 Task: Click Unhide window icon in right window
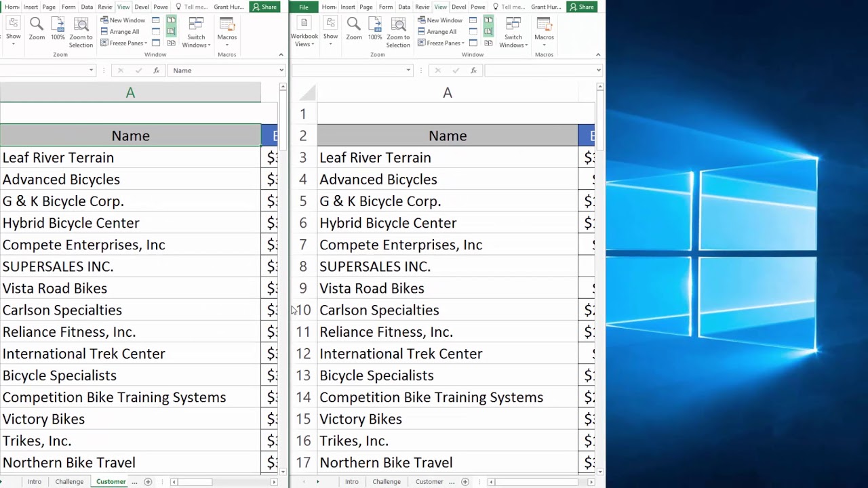(x=473, y=43)
